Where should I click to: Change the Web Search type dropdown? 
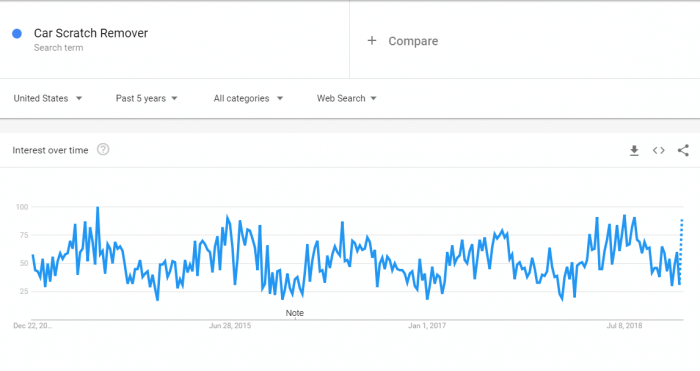[x=347, y=98]
